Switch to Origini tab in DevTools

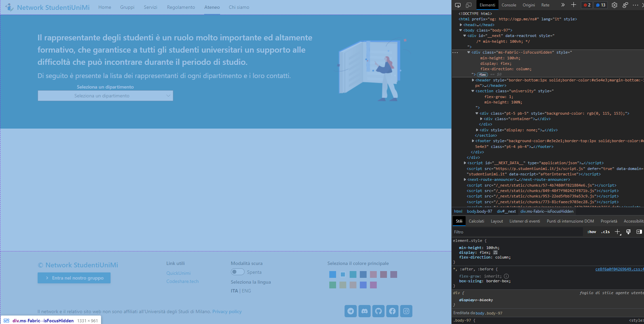pos(529,5)
